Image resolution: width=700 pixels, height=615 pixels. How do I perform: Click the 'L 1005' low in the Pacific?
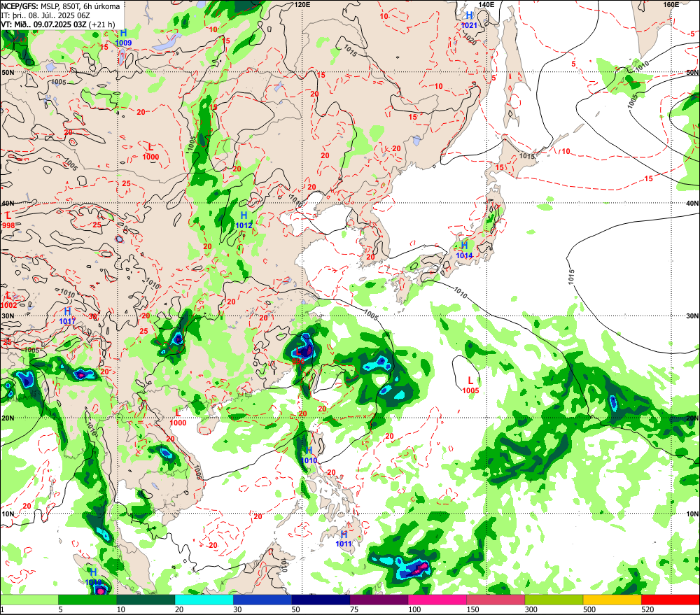(x=470, y=385)
